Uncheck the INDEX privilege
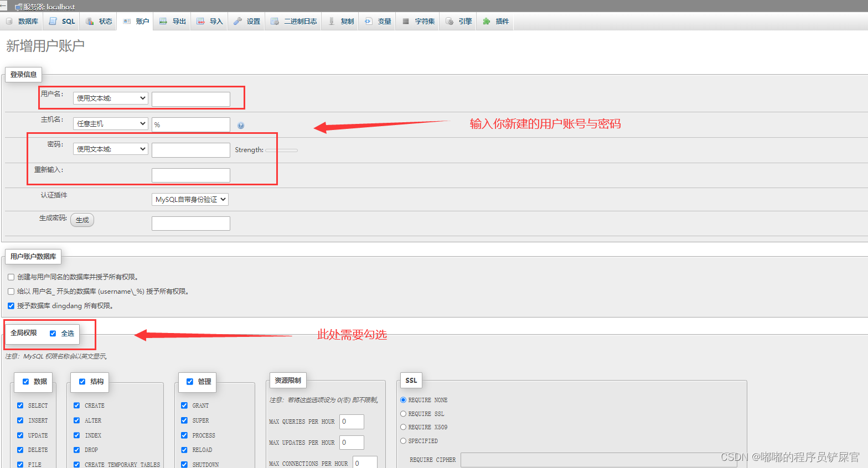This screenshot has width=868, height=468. click(x=77, y=435)
